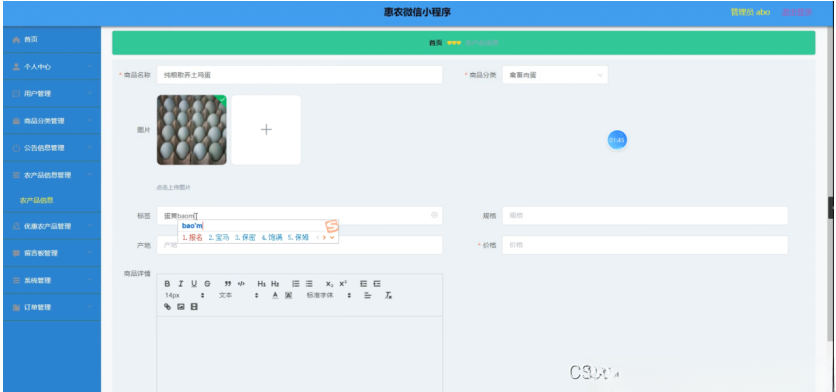Insert a bulleted list
Screen dimensions: 836x392
[309, 284]
